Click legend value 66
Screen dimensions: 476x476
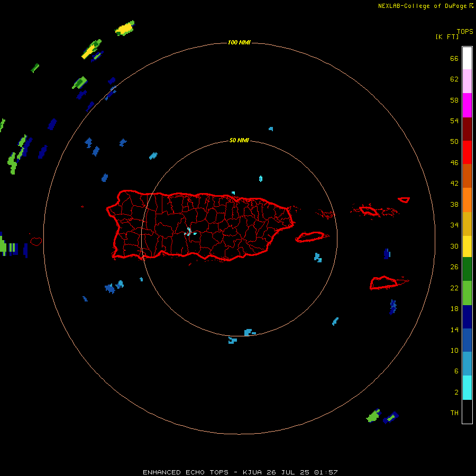tap(454, 59)
